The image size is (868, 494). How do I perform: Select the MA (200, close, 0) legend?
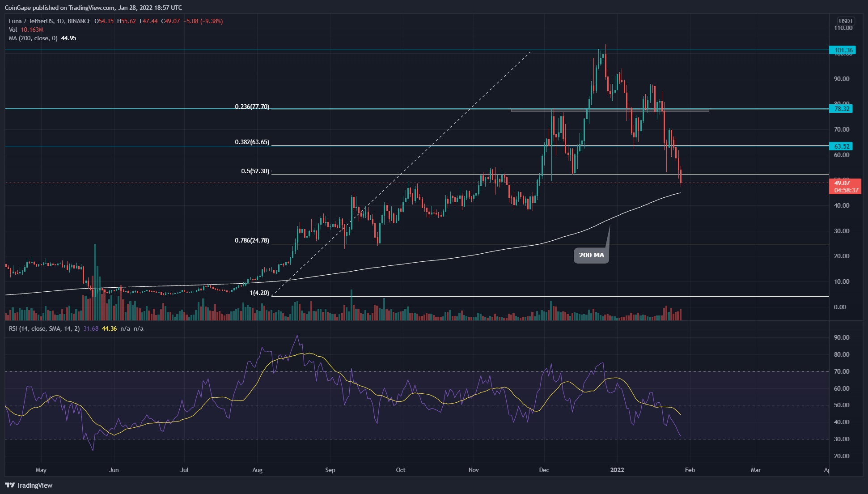33,38
